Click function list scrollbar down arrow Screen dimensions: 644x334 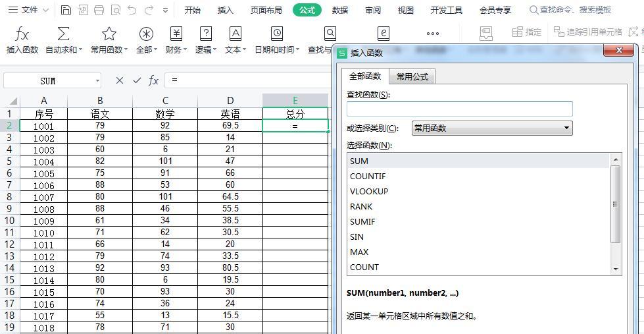[x=616, y=269]
